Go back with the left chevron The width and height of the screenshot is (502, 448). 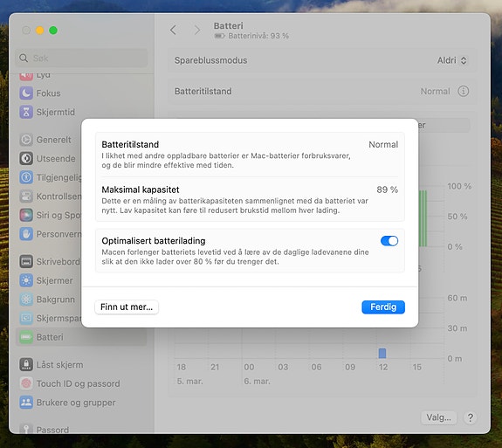pyautogui.click(x=173, y=30)
